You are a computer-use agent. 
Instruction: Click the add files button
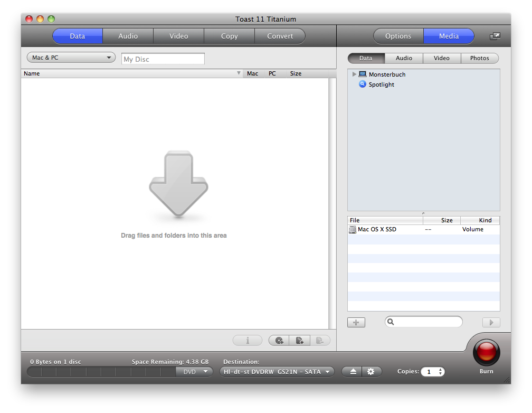(300, 340)
